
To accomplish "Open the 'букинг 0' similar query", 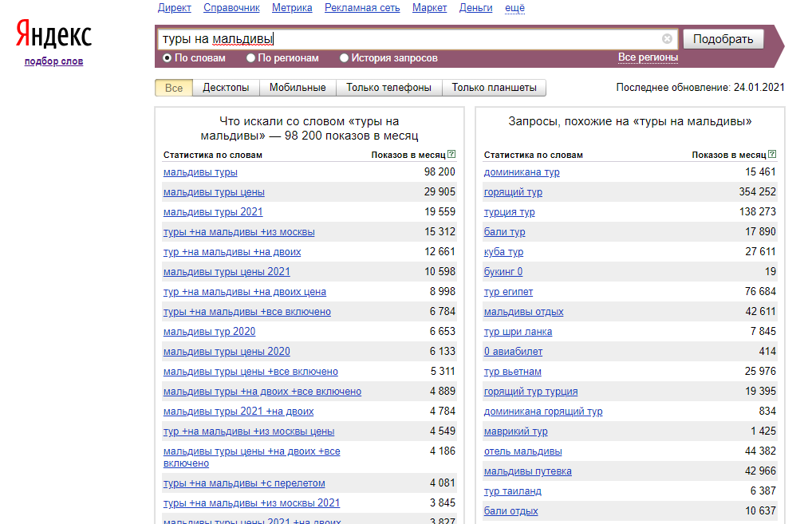I will (x=503, y=272).
